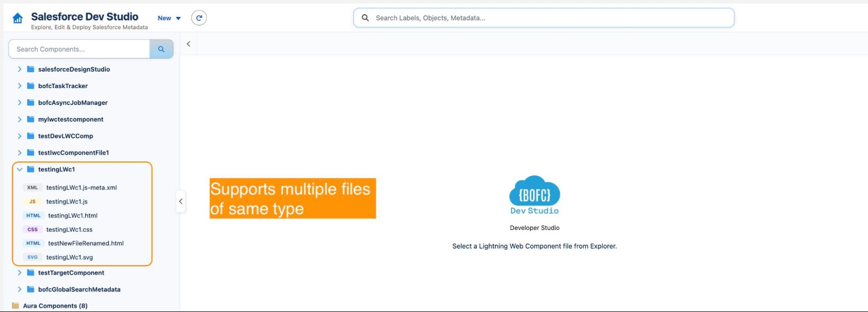Collapse the testingLWc1 folder
Image resolution: width=868 pixels, height=312 pixels.
(x=20, y=169)
